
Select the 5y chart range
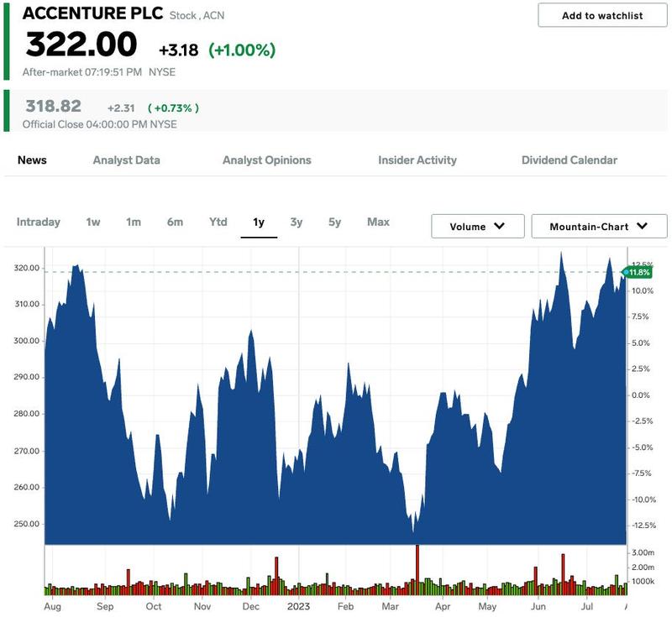click(334, 222)
